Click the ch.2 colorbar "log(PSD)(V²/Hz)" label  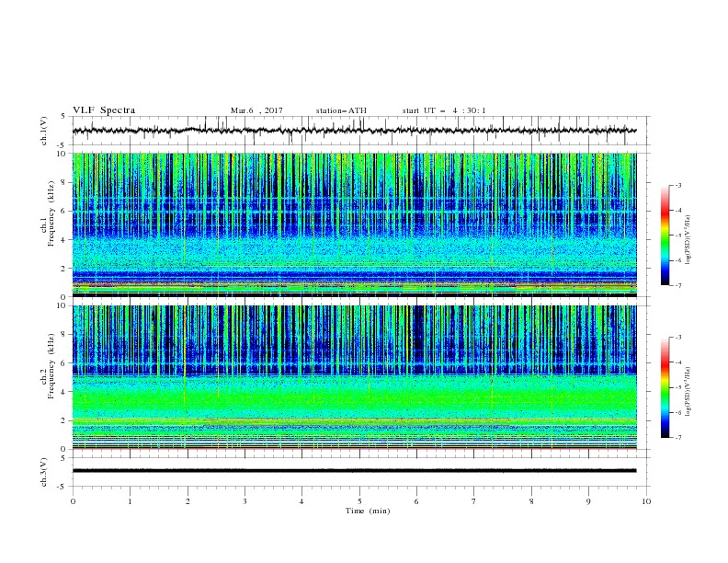tap(688, 392)
